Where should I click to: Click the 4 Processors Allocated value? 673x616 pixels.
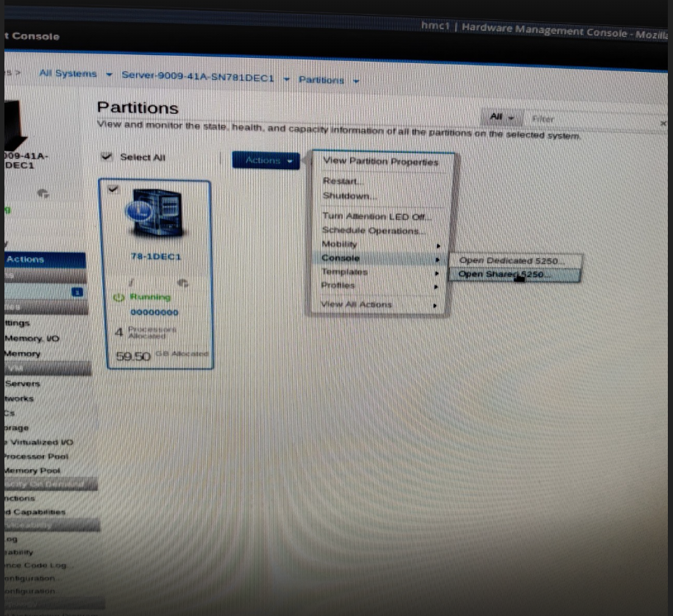146,332
